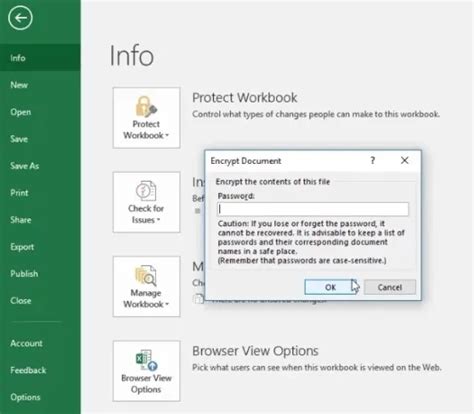Open Feedback in the sidebar
This screenshot has height=414, width=474.
point(40,370)
